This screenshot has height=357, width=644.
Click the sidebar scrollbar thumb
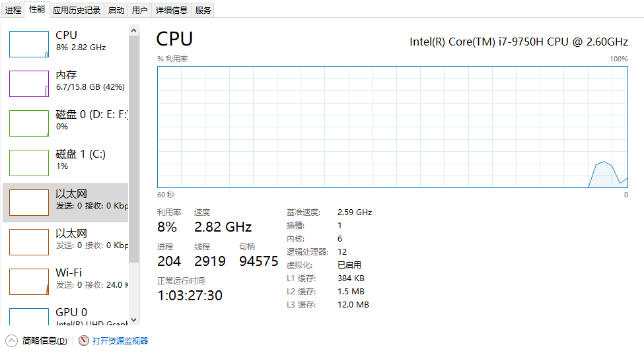point(133,149)
